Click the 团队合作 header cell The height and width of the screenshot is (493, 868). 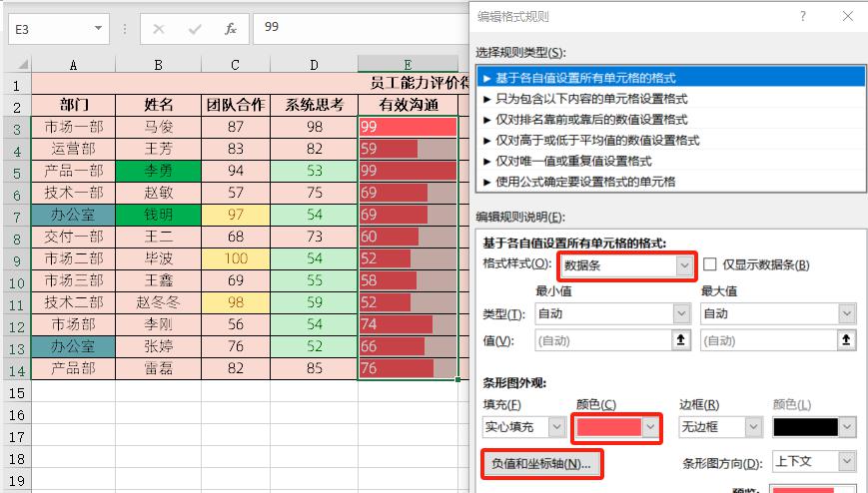click(x=236, y=105)
